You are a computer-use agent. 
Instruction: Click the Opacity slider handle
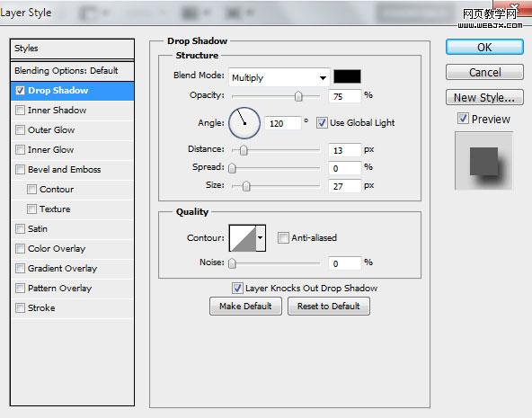tap(298, 96)
